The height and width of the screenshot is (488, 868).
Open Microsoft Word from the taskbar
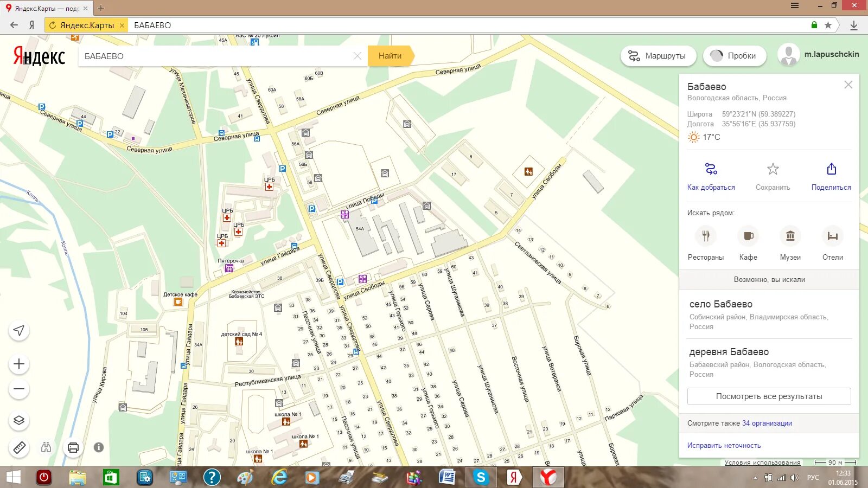coord(447,478)
